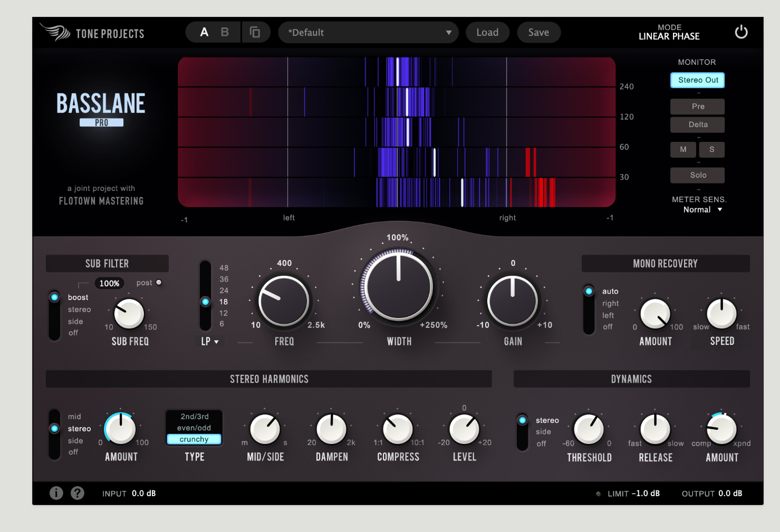
Task: Select 24 dB filter slope
Action: tap(224, 291)
